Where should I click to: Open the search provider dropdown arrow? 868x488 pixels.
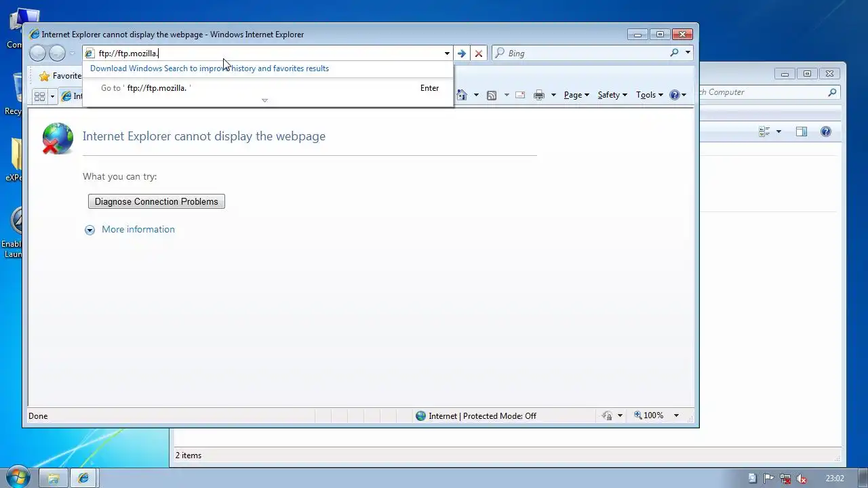[x=688, y=53]
